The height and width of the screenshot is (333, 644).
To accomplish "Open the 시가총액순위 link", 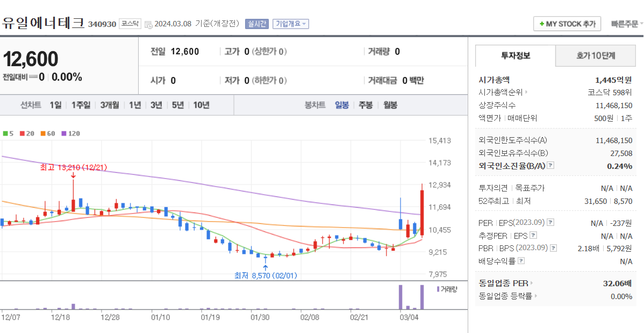I will (501, 93).
